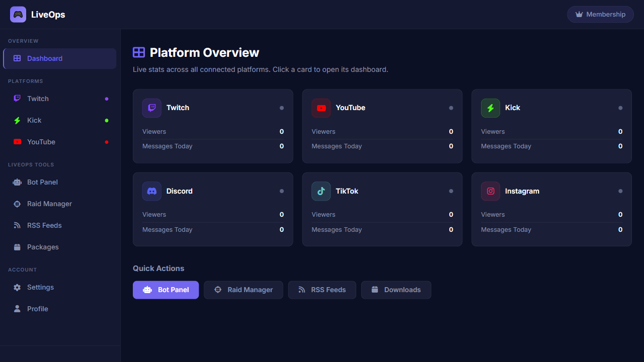This screenshot has width=644, height=362.
Task: Click "Messages Today" in the Instagram card
Action: (x=506, y=230)
